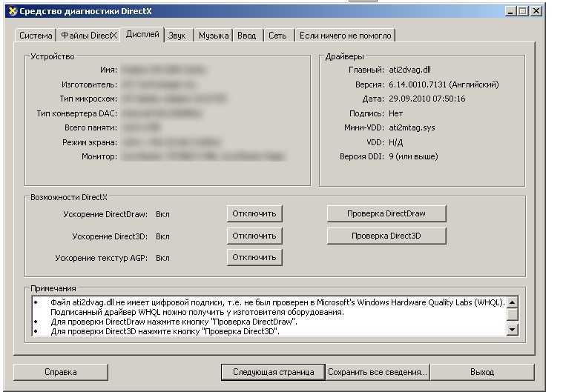Image resolution: width=563 pixels, height=392 pixels.
Task: Disable DirectDraw acceleration with Отключить
Action: [254, 213]
